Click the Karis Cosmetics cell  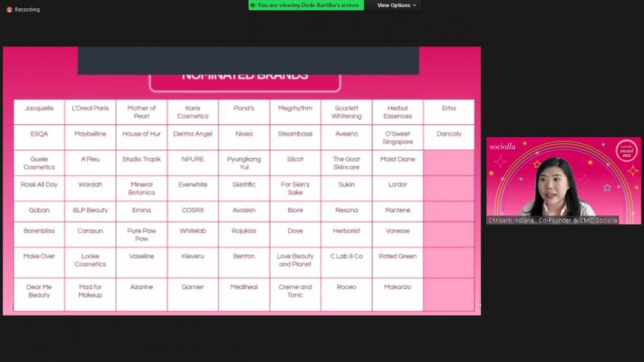click(193, 112)
